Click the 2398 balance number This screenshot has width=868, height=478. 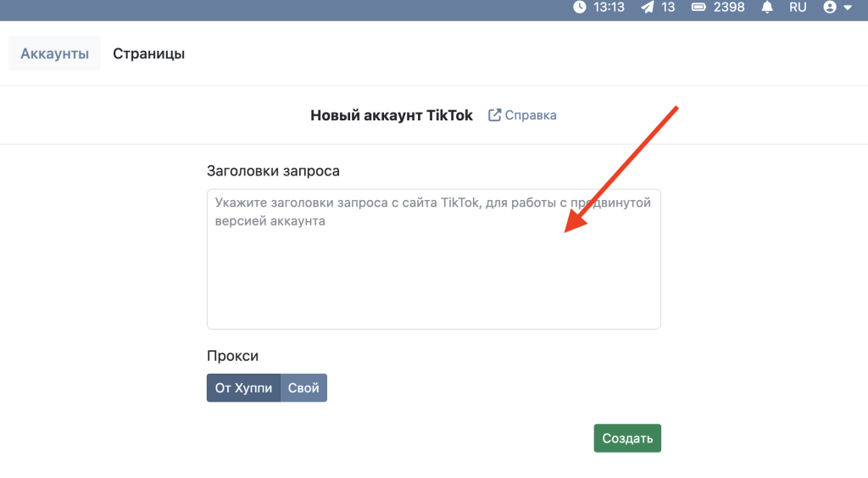click(x=729, y=7)
